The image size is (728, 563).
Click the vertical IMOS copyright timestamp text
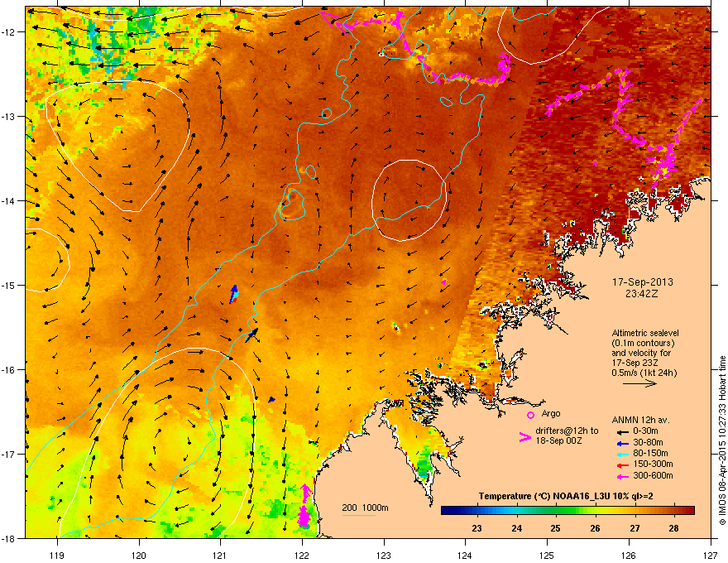(x=722, y=440)
